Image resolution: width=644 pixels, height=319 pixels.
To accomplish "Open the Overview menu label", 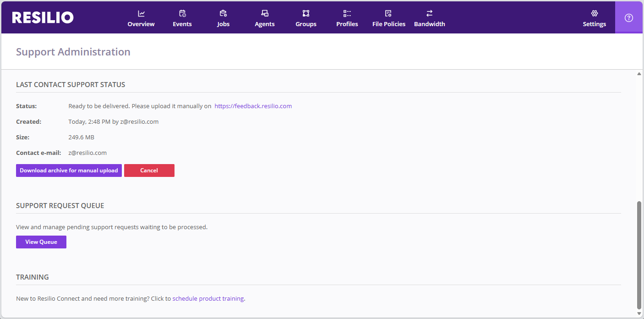I will pos(141,24).
